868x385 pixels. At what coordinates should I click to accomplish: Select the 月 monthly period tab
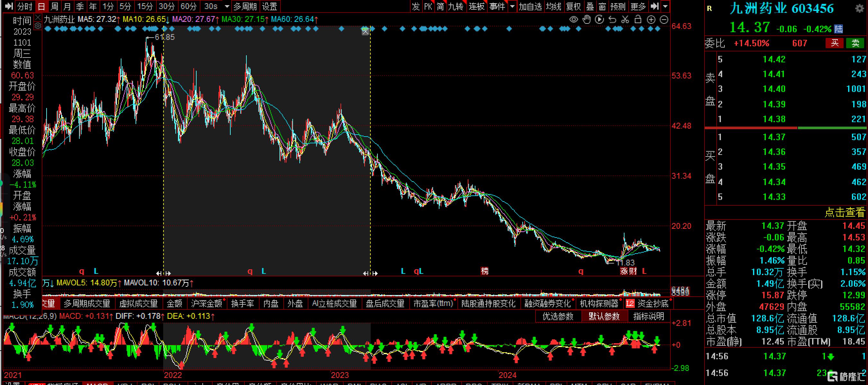point(67,6)
